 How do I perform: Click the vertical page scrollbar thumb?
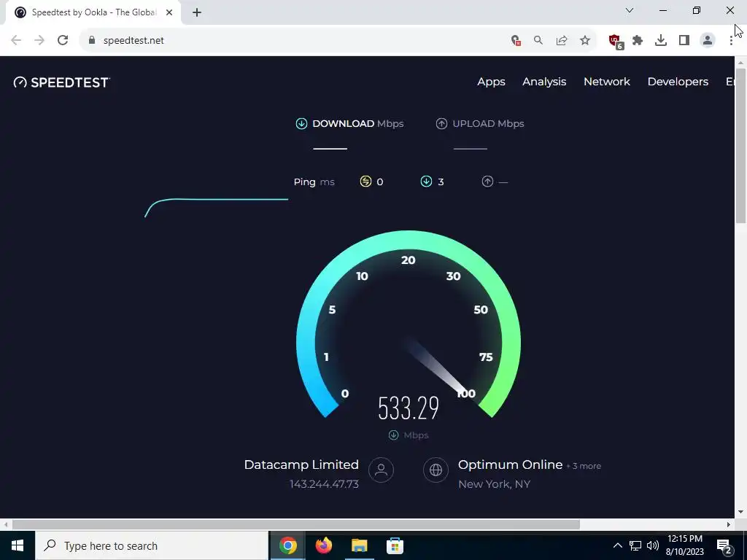[741, 145]
